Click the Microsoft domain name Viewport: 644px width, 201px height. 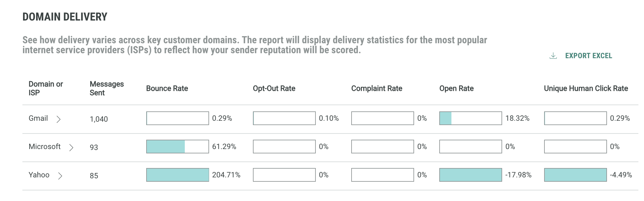[x=44, y=147]
